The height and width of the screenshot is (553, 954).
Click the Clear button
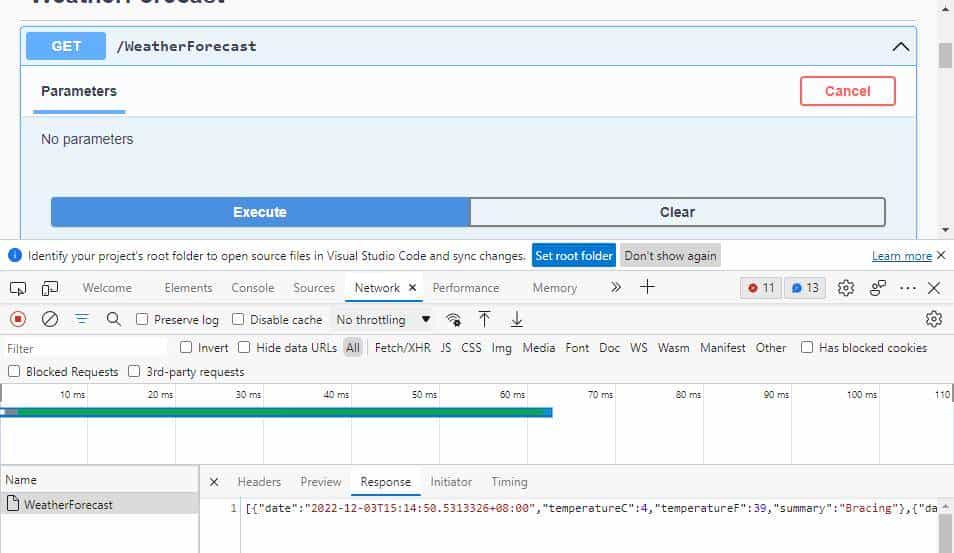pyautogui.click(x=677, y=212)
